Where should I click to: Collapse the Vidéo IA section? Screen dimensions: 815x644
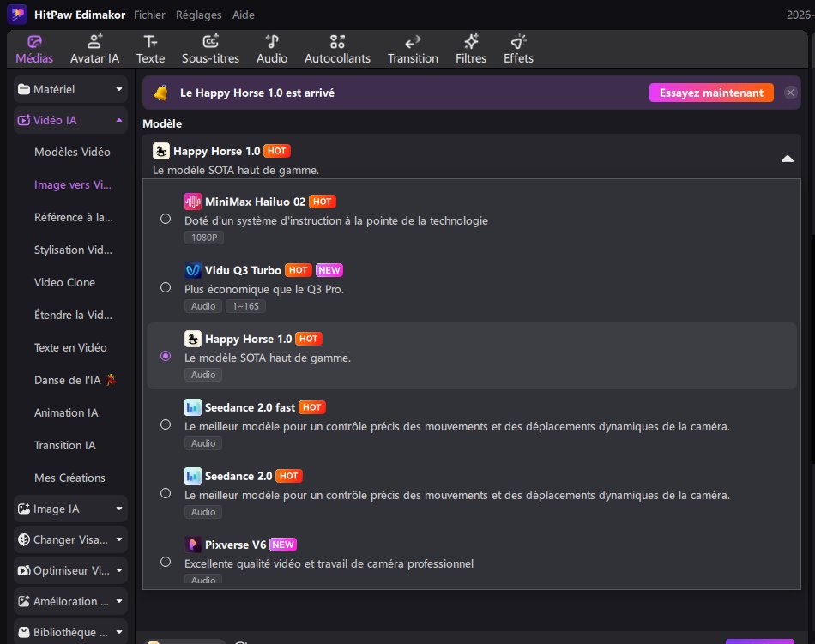(70, 120)
